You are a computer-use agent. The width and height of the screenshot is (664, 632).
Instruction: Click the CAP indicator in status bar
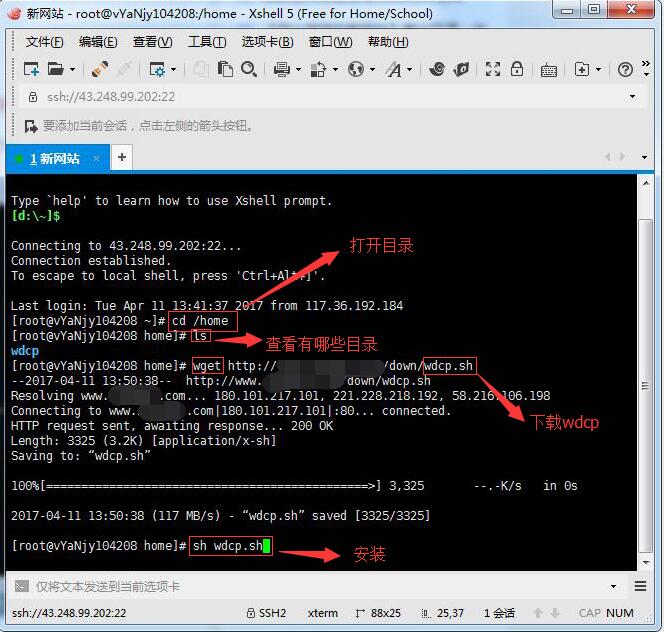point(589,613)
